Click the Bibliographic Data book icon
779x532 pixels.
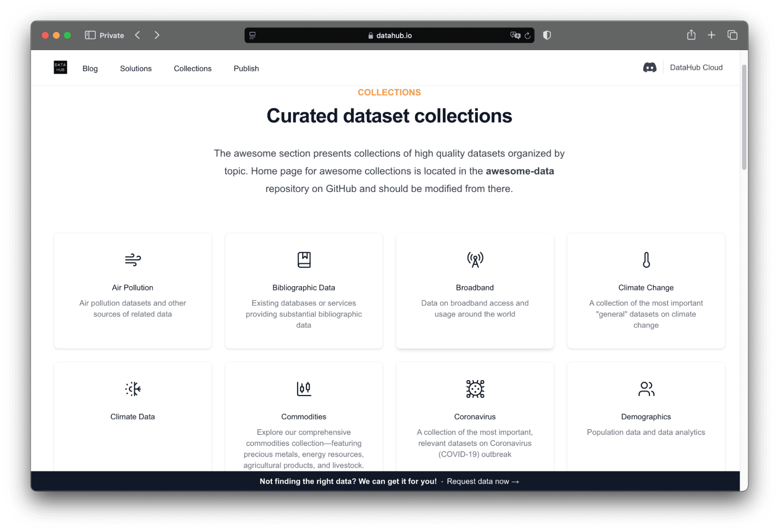click(304, 259)
